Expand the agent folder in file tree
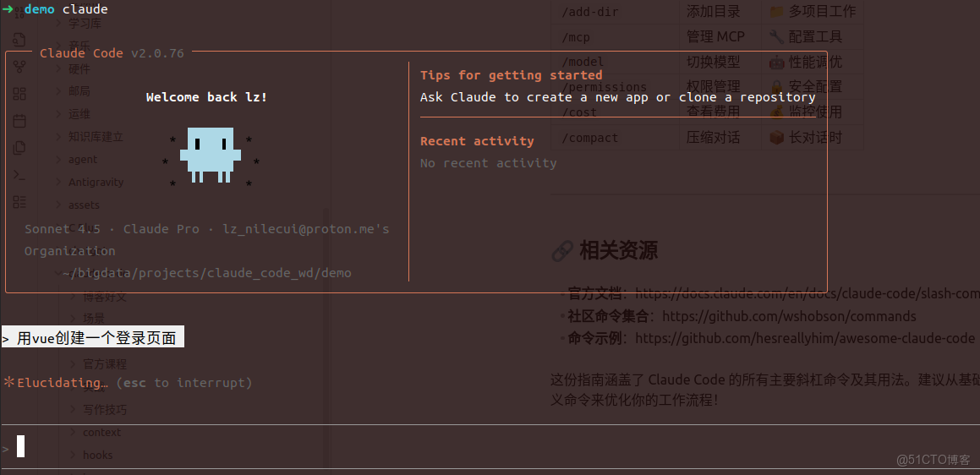The height and width of the screenshot is (475, 980). point(83,160)
